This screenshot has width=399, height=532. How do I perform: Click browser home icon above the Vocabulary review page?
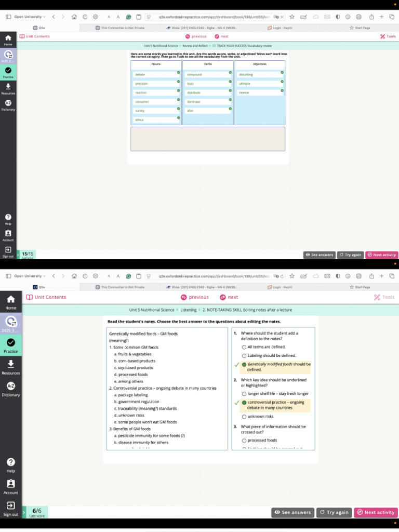click(74, 17)
